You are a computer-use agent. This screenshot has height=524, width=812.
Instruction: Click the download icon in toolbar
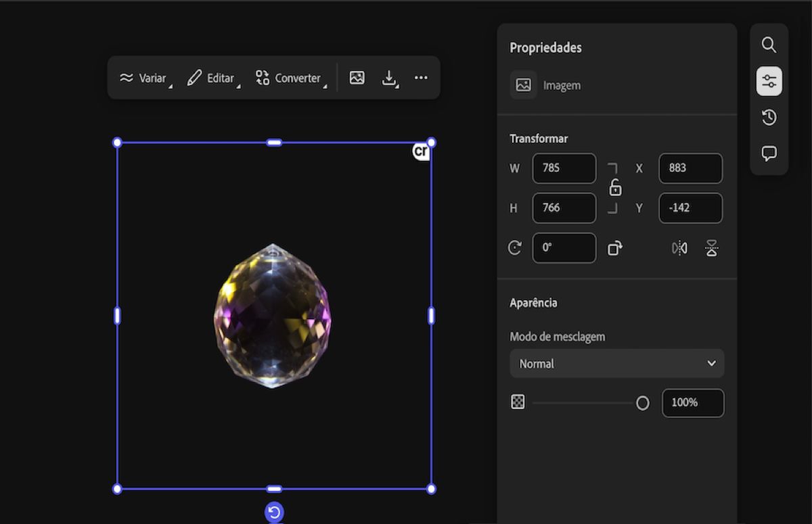(x=389, y=78)
